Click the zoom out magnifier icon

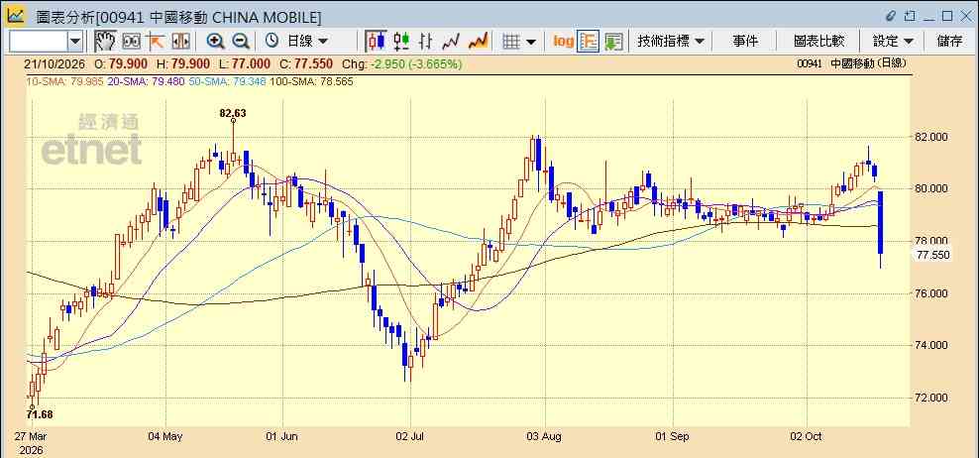241,42
